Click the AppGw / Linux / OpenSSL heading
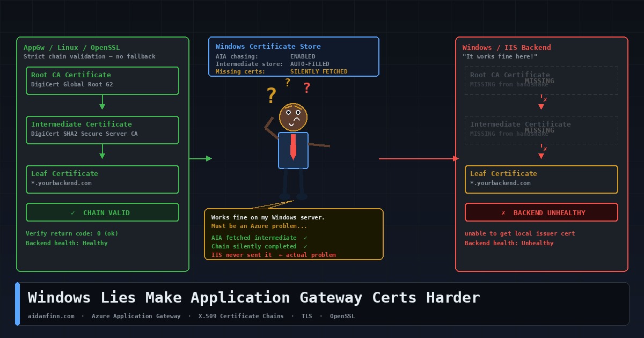 [72, 48]
